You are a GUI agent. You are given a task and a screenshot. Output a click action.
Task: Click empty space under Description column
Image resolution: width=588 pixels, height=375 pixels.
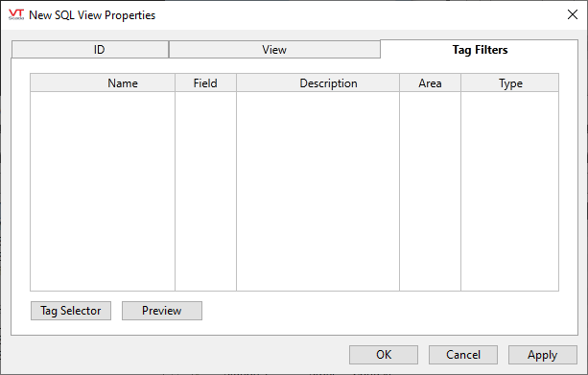318,191
